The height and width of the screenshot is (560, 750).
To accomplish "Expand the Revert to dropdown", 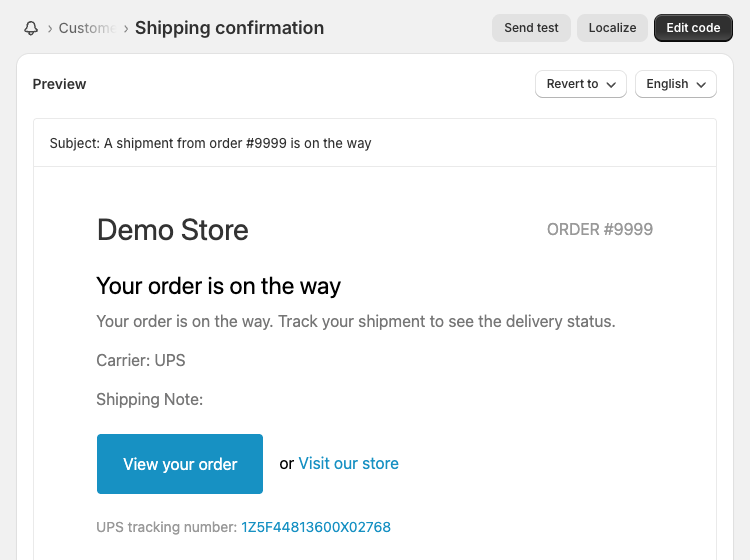I will click(580, 84).
